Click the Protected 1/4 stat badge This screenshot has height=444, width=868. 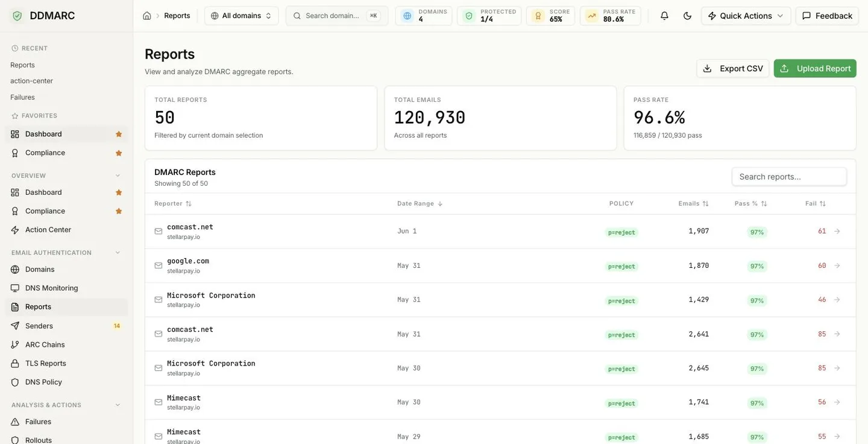[x=489, y=16]
